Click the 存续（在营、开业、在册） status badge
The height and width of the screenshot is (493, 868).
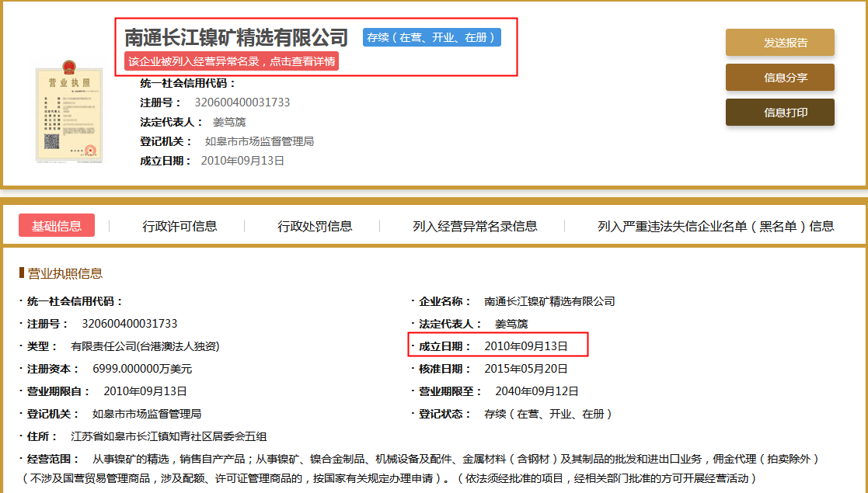(x=429, y=36)
